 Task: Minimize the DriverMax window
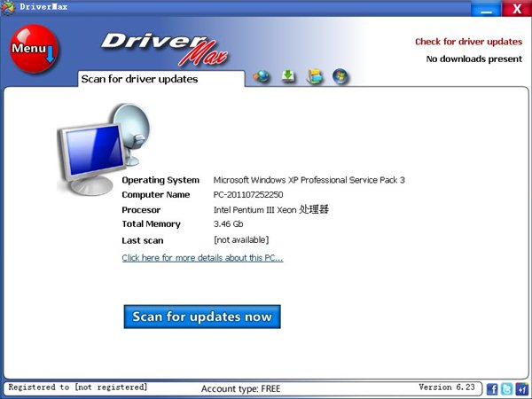click(483, 10)
